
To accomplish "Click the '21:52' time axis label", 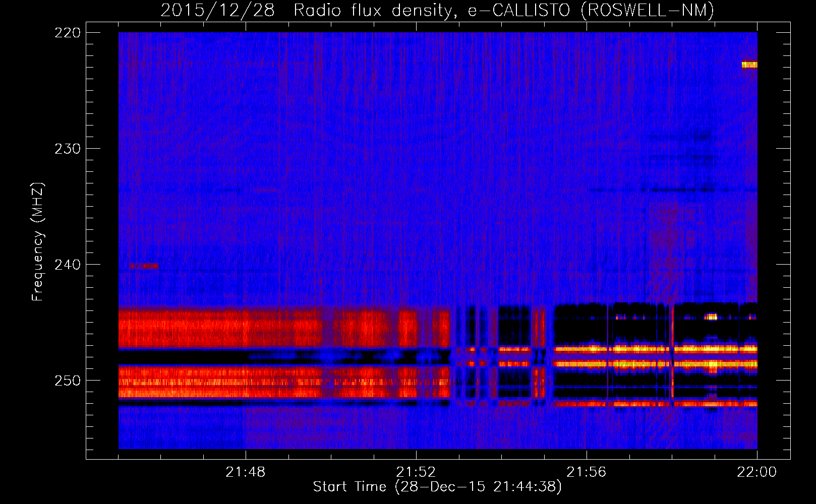I will 416,472.
